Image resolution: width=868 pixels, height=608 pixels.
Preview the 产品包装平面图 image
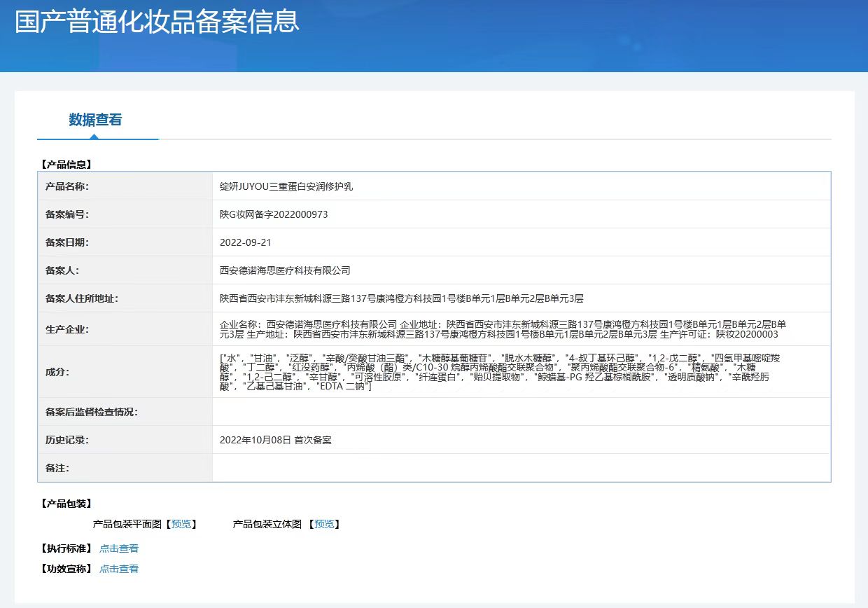[181, 524]
